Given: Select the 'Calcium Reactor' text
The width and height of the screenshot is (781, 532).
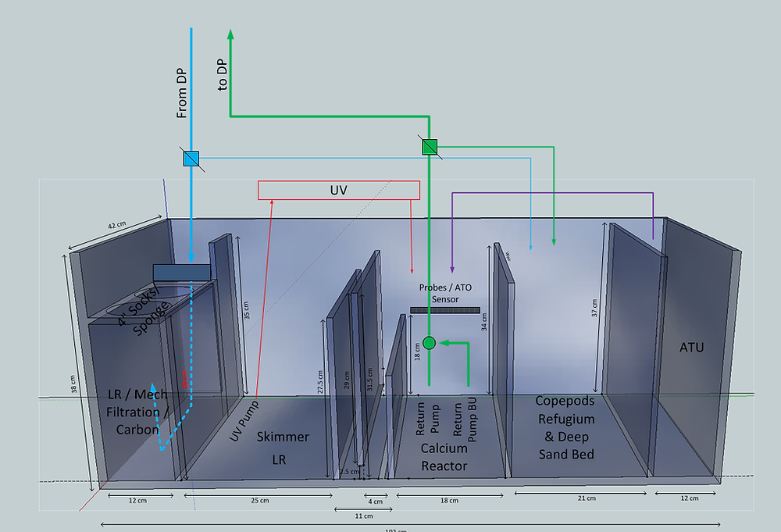Looking at the screenshot, I should click(444, 457).
